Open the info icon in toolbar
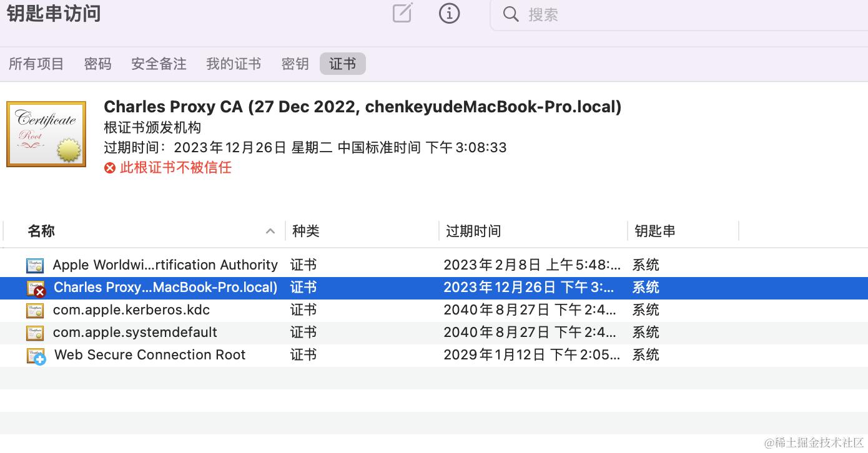Screen dimensions: 868x453 450,14
